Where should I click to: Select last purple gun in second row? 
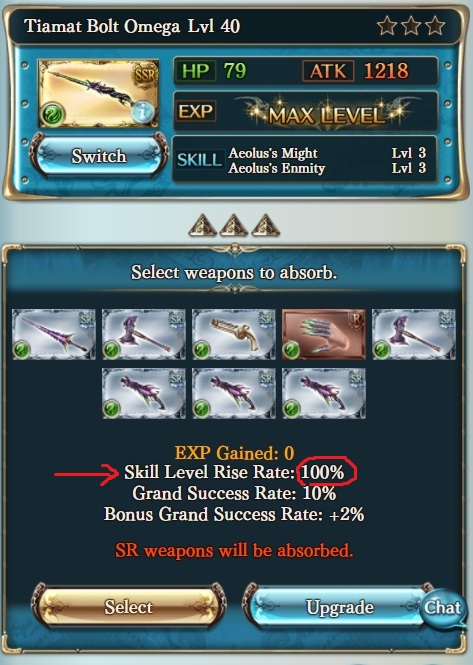coord(324,394)
